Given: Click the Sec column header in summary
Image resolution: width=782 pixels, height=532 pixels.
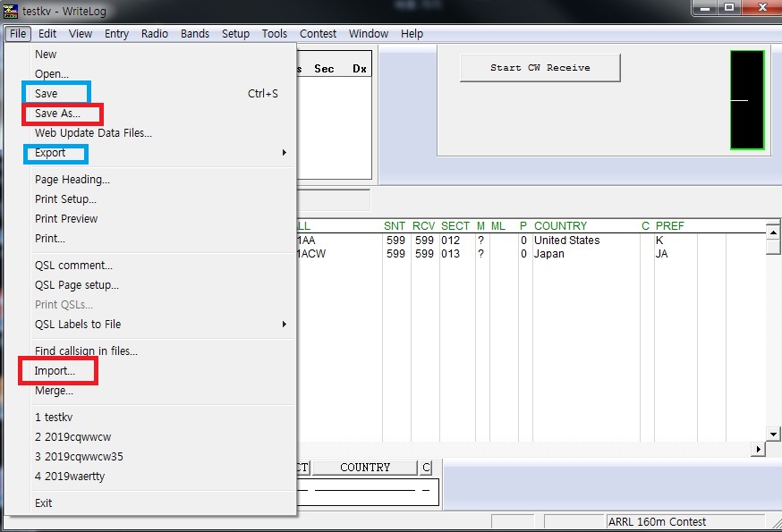Looking at the screenshot, I should tap(324, 69).
